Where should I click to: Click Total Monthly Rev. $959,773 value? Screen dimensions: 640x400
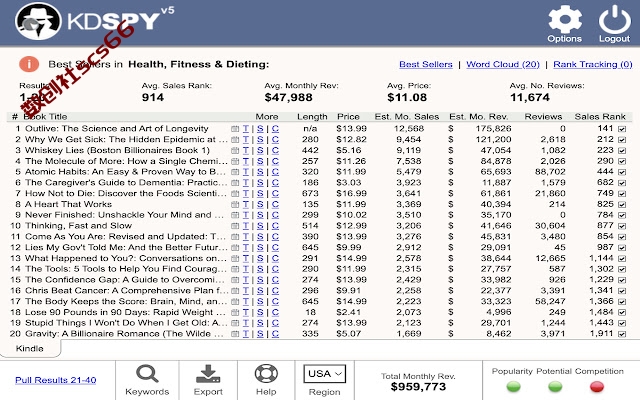click(418, 387)
